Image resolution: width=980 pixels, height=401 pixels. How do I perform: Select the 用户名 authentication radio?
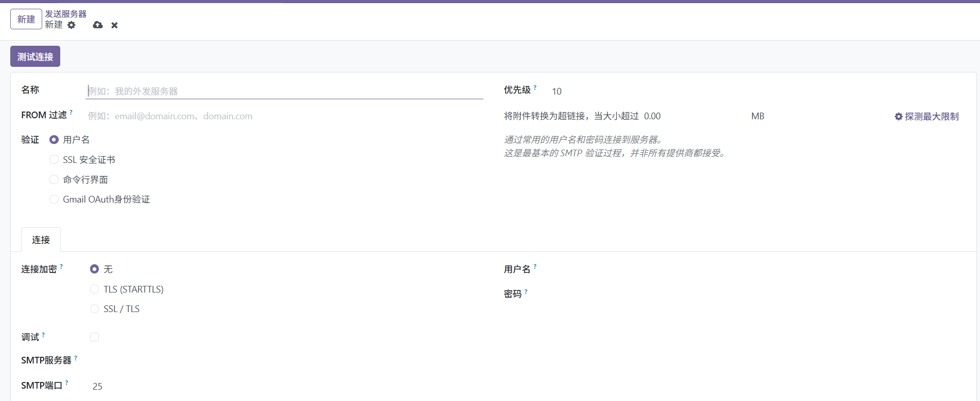(x=54, y=140)
